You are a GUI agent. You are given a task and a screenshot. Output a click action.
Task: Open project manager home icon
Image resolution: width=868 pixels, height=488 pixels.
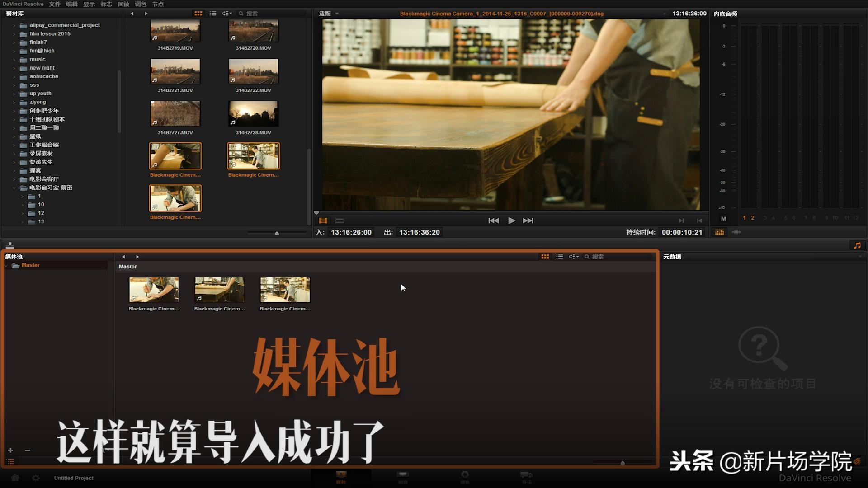(x=15, y=478)
